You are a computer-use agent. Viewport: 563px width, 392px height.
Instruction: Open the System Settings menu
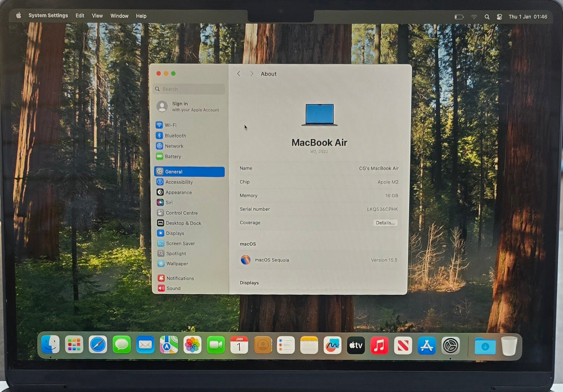pos(48,16)
